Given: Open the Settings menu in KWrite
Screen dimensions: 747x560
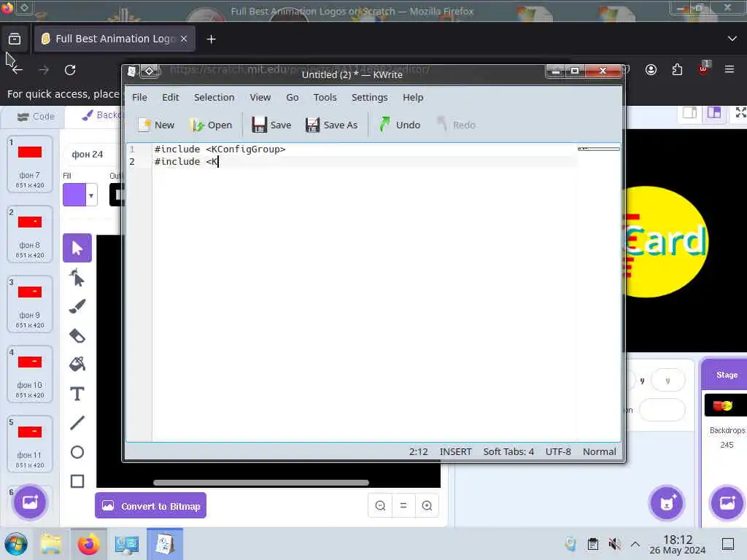Looking at the screenshot, I should tap(369, 97).
